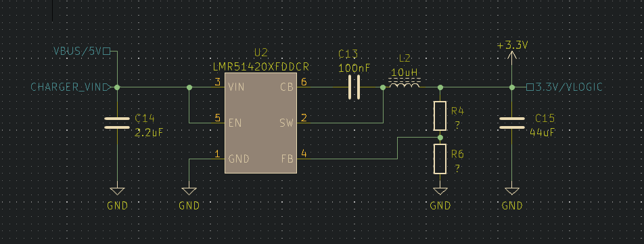Select the U2 LMR51420XFDDCR chip body
This screenshot has height=244, width=644.
point(260,123)
